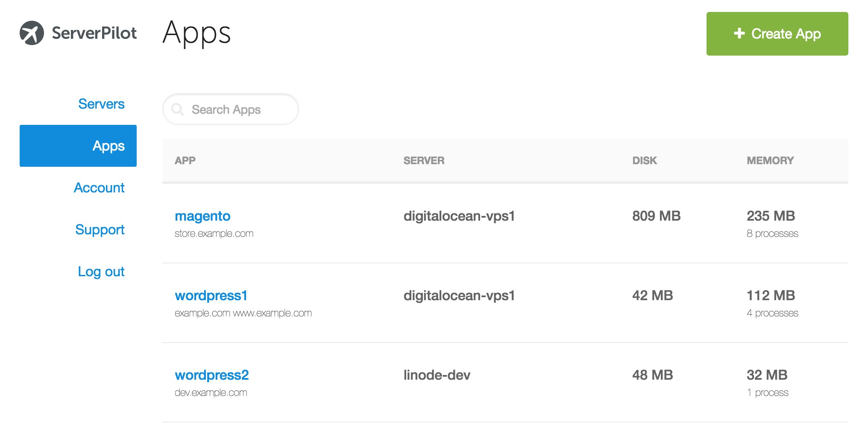Open the magento app
This screenshot has height=437, width=868.
tap(202, 216)
